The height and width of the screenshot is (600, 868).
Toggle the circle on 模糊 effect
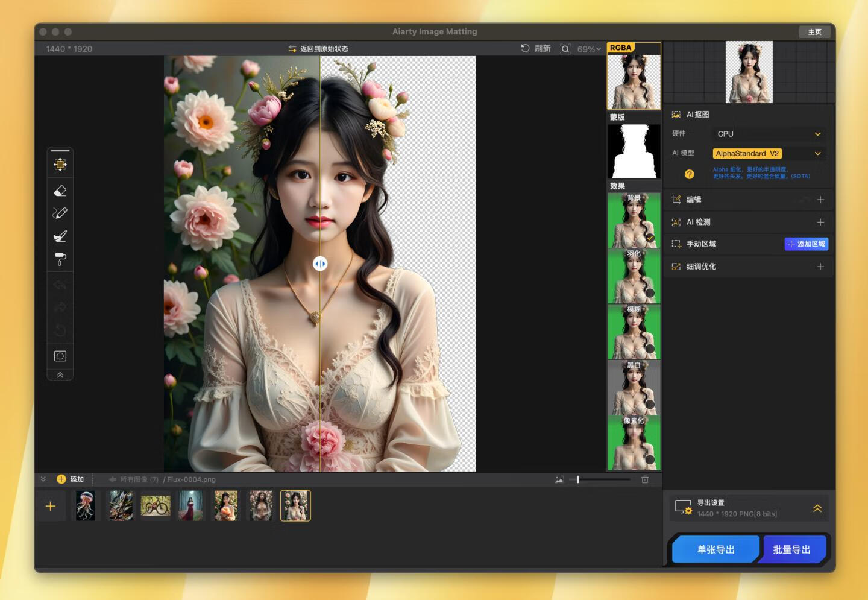tap(650, 349)
